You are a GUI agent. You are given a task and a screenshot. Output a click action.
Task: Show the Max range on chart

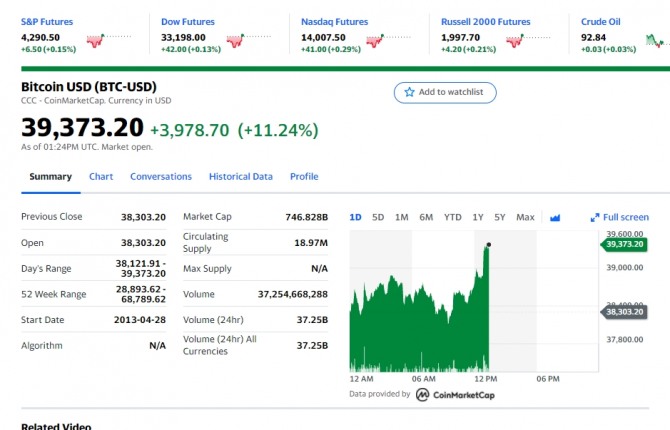[x=525, y=217]
